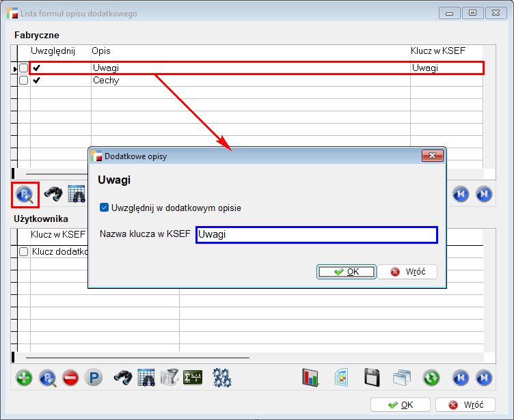This screenshot has height=420, width=514.
Task: Click the floppy disk save icon
Action: point(372,378)
